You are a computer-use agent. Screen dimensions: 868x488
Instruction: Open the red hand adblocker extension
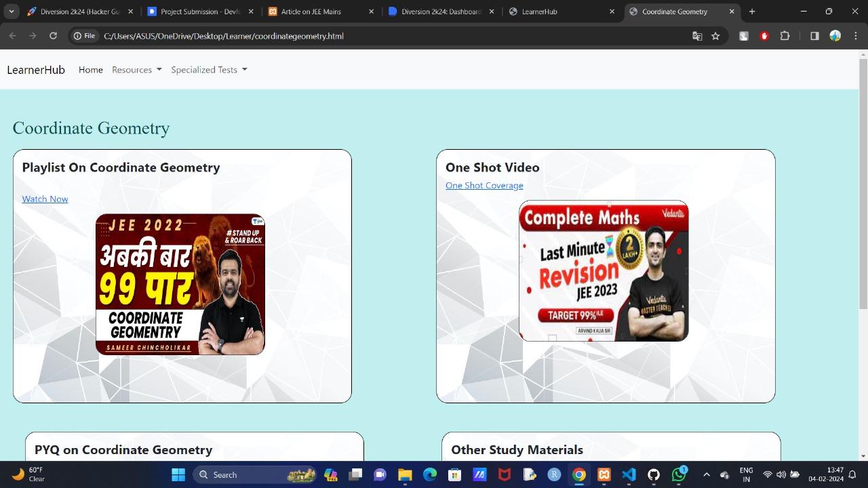(x=764, y=36)
